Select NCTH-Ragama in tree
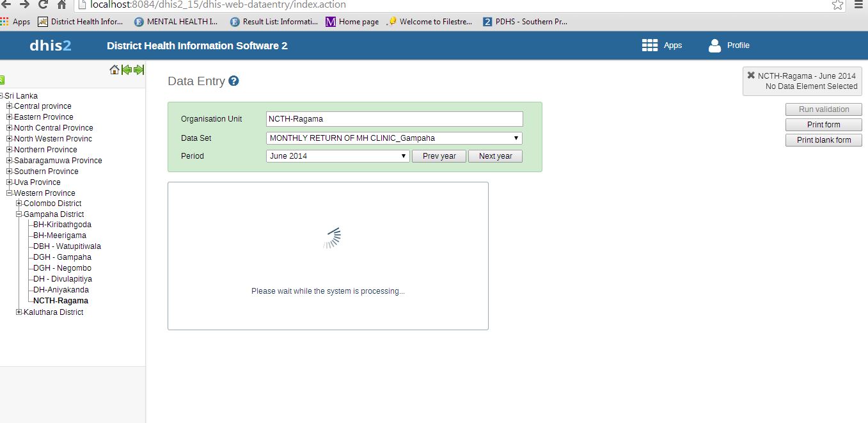The width and height of the screenshot is (868, 423). [x=61, y=301]
